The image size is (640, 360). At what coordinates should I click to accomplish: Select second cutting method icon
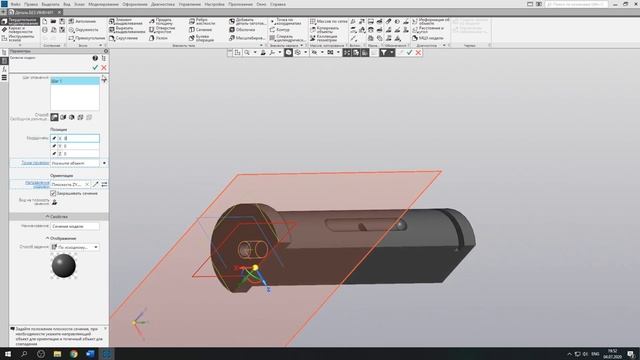point(63,117)
